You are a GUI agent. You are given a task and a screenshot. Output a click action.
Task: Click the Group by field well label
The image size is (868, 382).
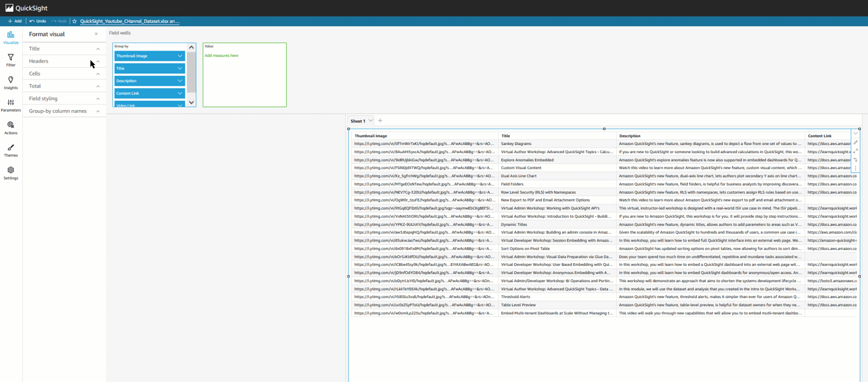pos(121,46)
